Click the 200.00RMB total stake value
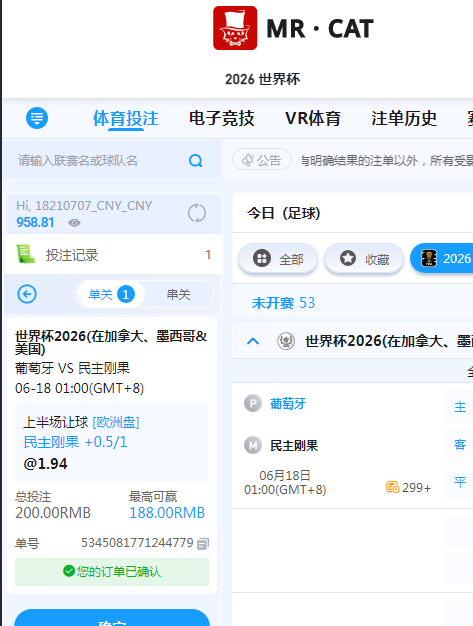 tap(53, 513)
